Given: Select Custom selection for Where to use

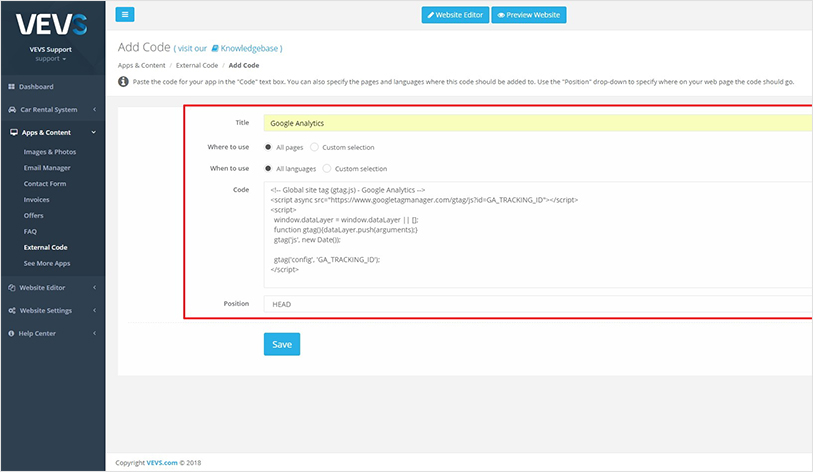Looking at the screenshot, I should (x=314, y=147).
